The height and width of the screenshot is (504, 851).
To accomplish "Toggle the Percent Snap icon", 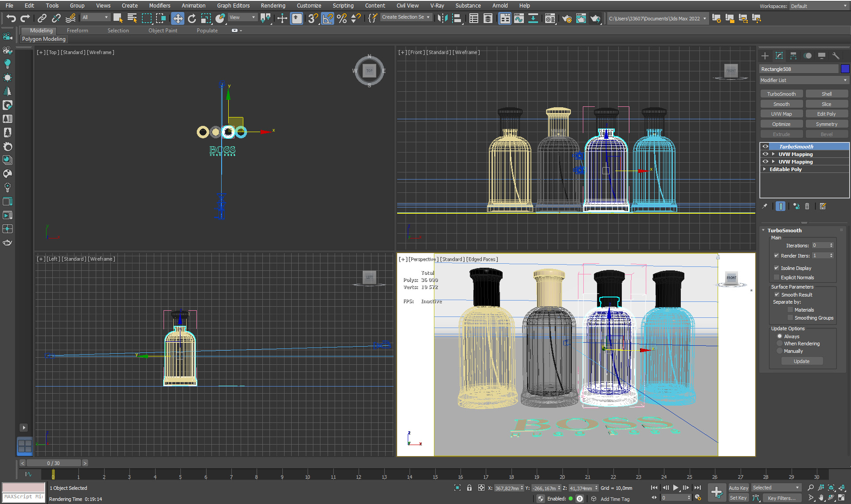I will point(342,18).
